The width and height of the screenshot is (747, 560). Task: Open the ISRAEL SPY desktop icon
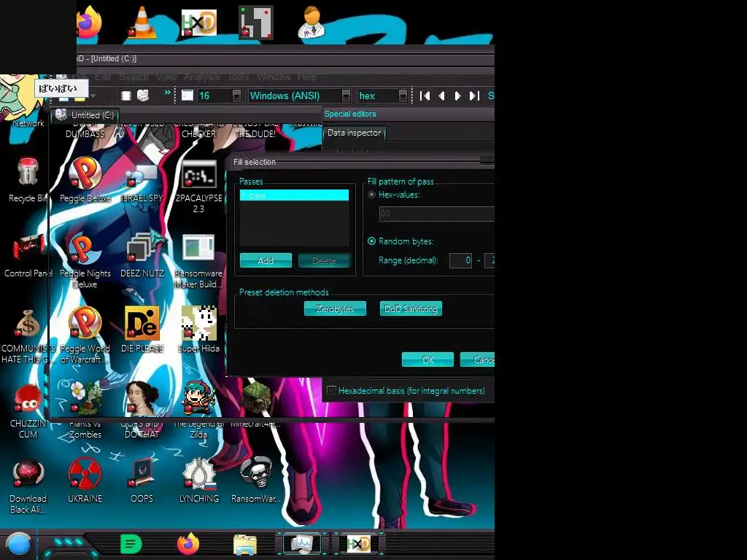[x=142, y=183]
